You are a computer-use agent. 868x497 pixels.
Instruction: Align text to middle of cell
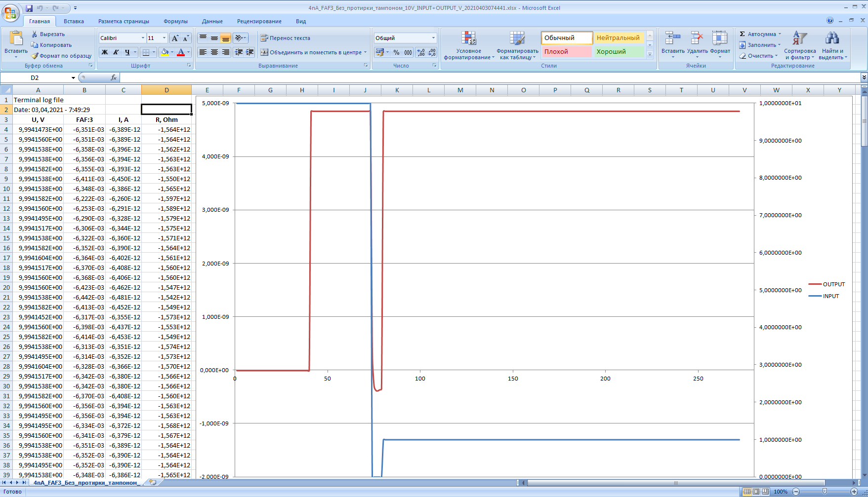point(214,38)
